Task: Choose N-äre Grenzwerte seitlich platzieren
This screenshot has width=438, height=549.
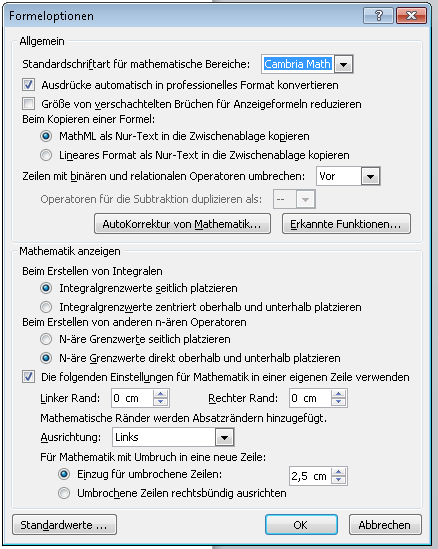Action: 46,339
